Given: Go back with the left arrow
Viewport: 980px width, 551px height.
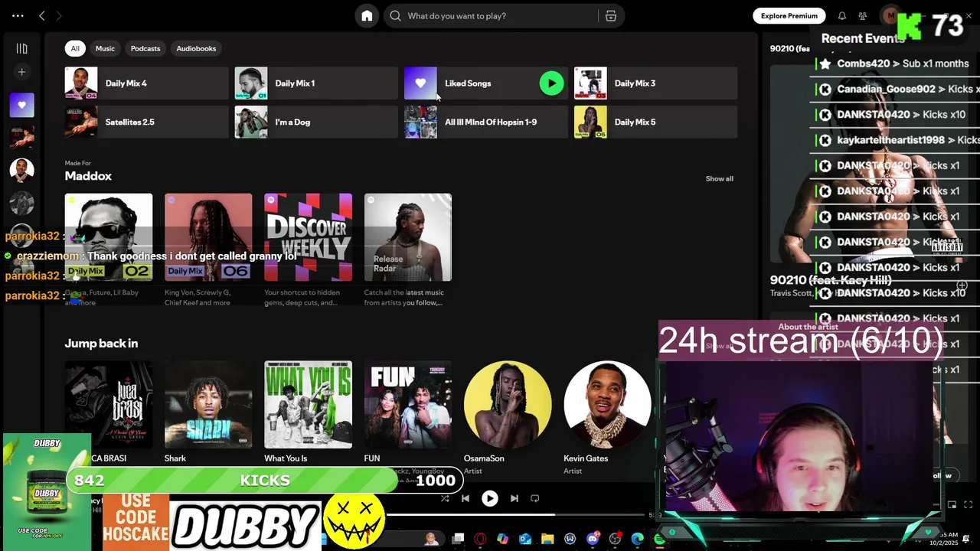Looking at the screenshot, I should [x=42, y=15].
